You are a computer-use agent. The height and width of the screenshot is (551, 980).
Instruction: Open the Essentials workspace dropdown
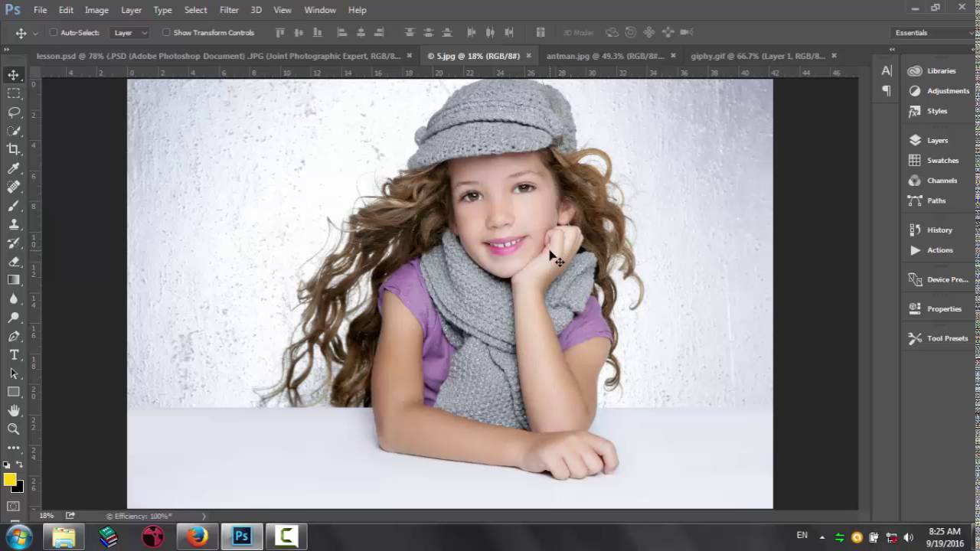934,33
